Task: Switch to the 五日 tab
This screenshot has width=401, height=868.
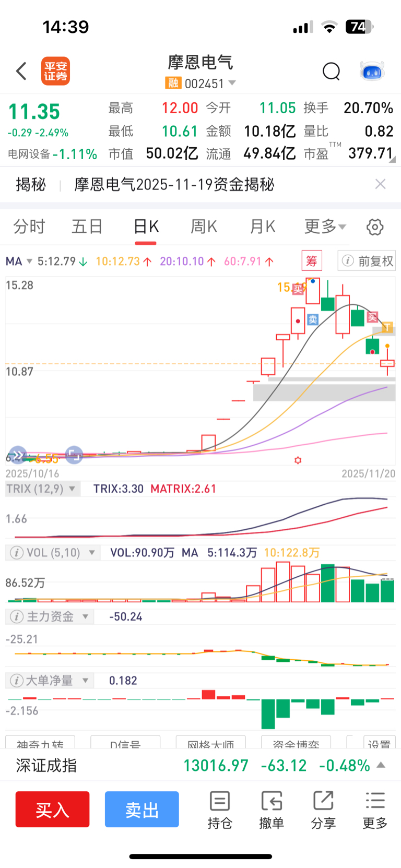Action: point(87,227)
